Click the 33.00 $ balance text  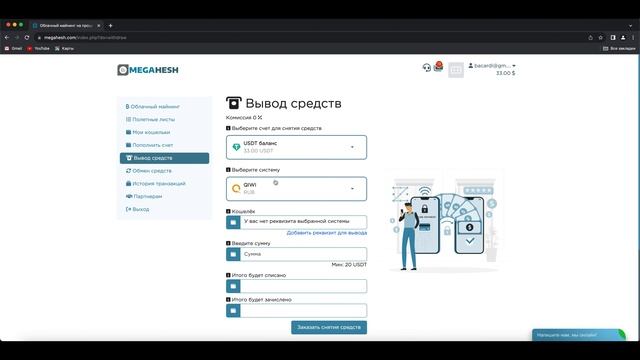tap(505, 73)
